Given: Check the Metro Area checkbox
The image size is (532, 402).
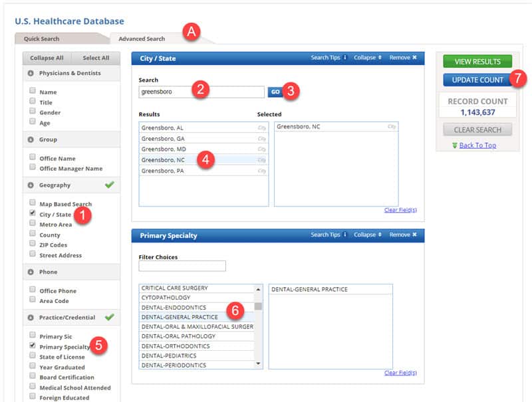Looking at the screenshot, I should [32, 223].
